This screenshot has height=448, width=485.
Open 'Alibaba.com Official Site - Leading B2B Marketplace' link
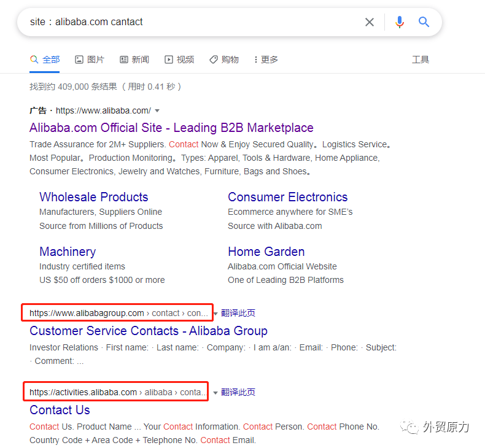click(x=171, y=128)
